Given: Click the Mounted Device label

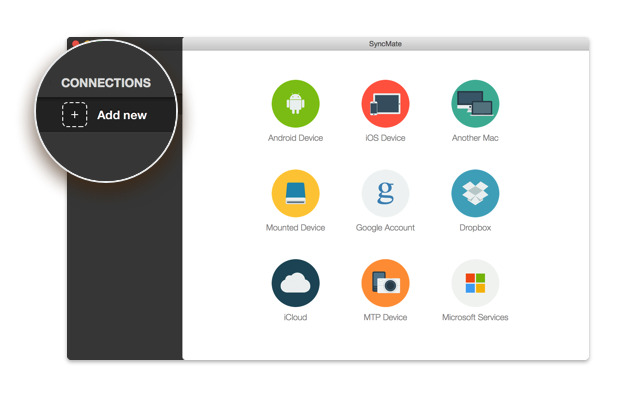Looking at the screenshot, I should click(x=295, y=227).
